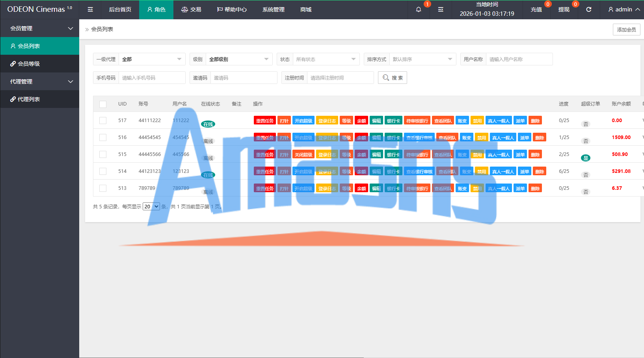Click the 邀请码 input field
The image size is (644, 358).
244,78
